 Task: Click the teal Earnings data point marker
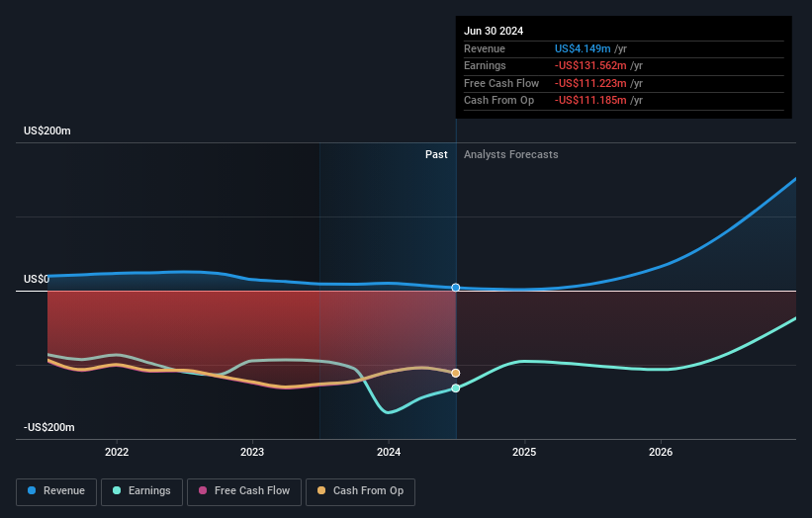pyautogui.click(x=456, y=388)
